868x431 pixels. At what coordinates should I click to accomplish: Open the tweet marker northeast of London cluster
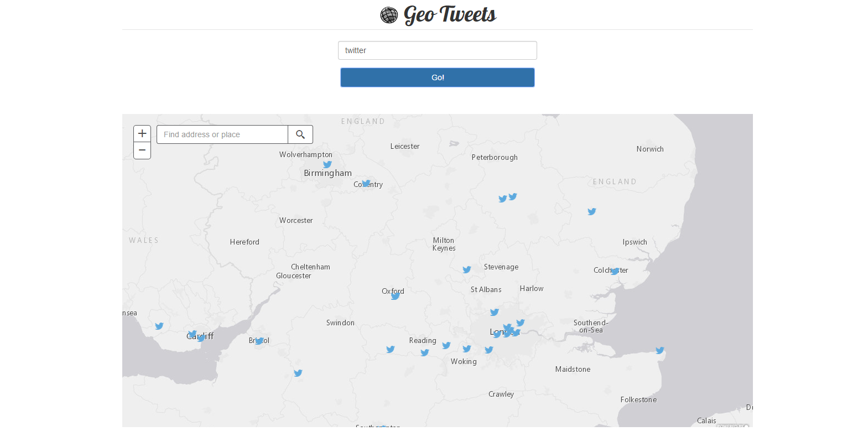(521, 323)
